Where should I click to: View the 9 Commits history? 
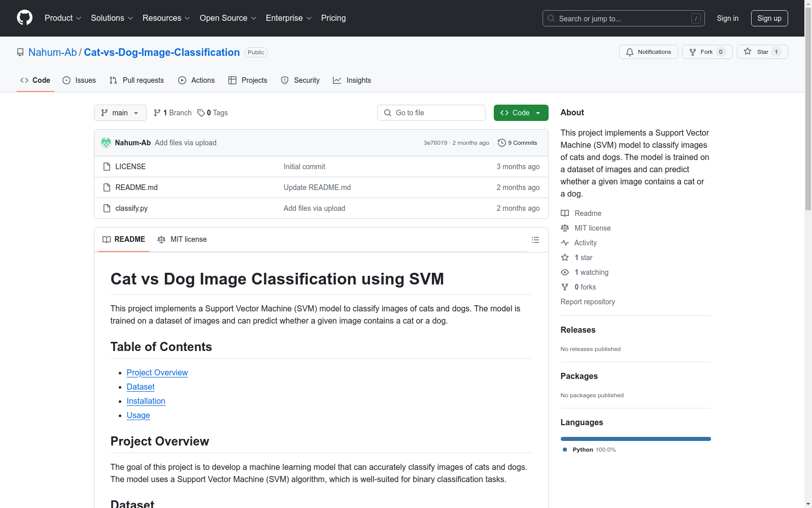[518, 143]
